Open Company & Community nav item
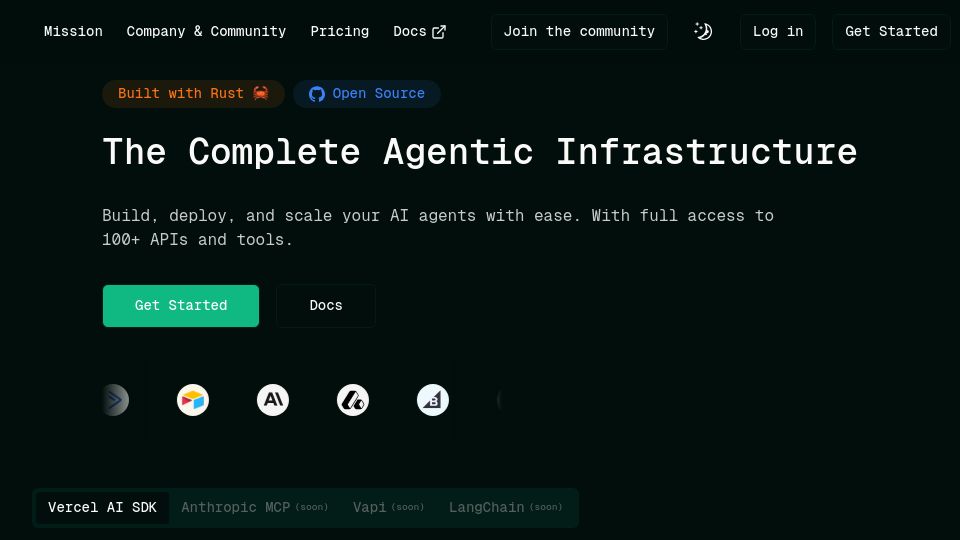 (x=206, y=31)
